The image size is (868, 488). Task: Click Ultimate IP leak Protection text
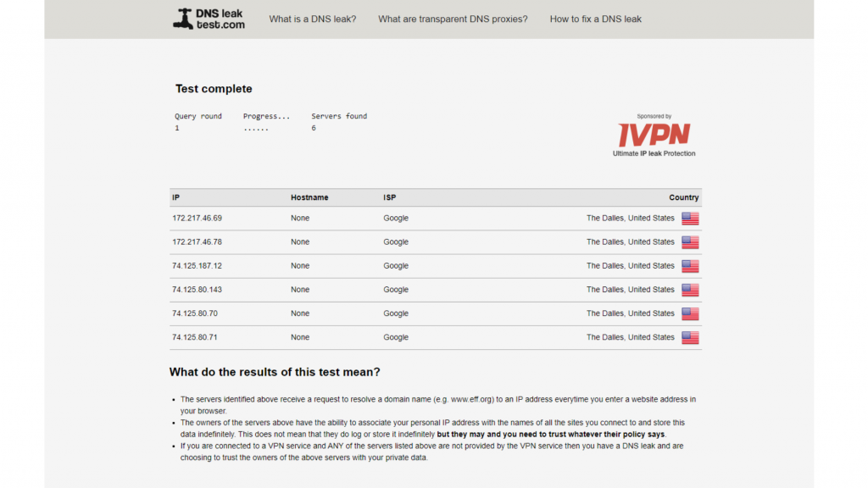pyautogui.click(x=654, y=153)
